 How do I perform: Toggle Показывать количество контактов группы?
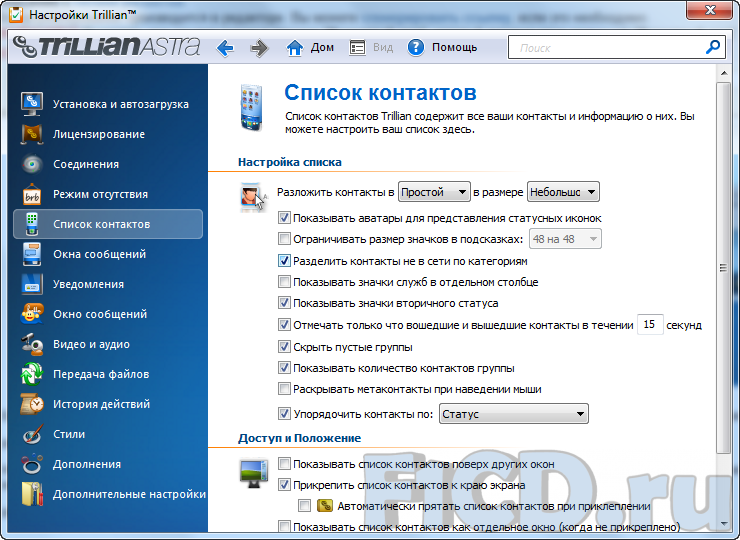tap(284, 368)
